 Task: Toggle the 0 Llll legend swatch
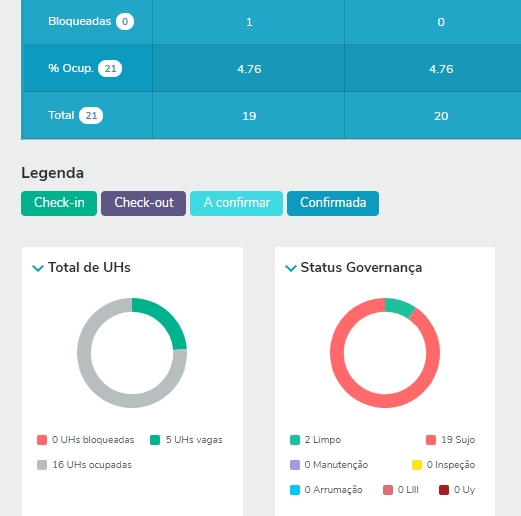388,490
